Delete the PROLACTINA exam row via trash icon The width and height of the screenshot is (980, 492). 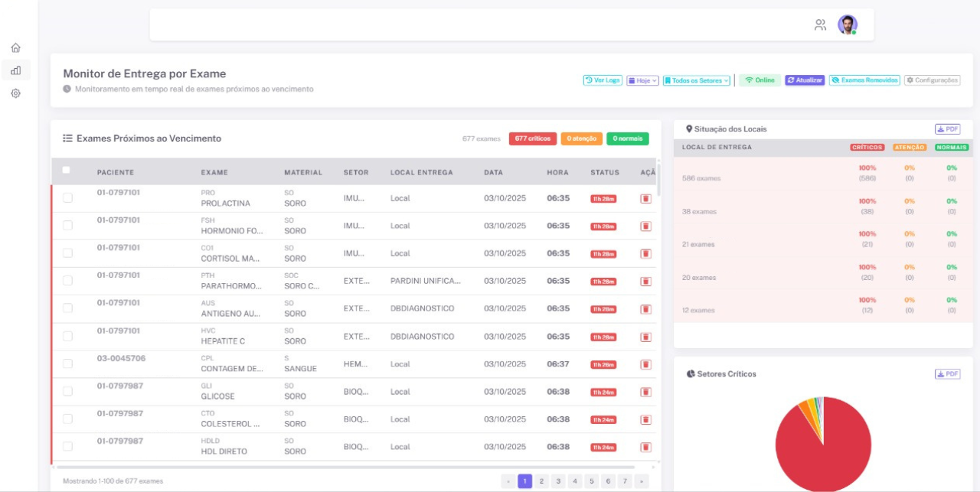[x=645, y=199]
